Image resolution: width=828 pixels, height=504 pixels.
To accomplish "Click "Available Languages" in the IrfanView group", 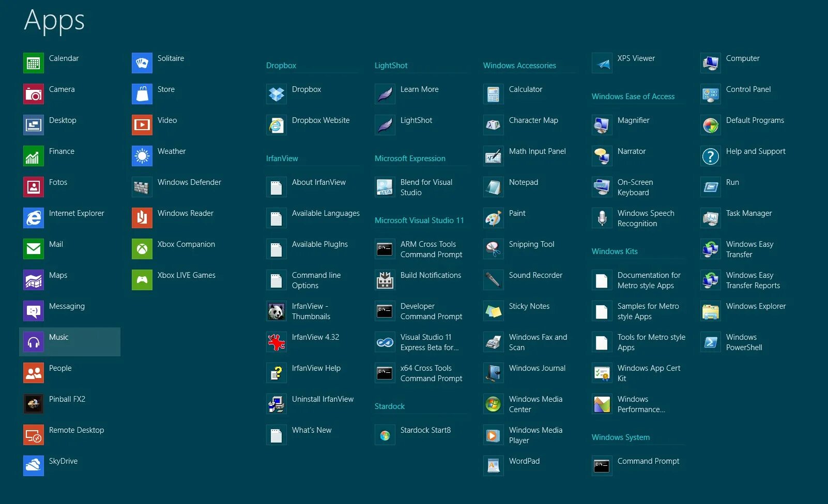I will (326, 213).
